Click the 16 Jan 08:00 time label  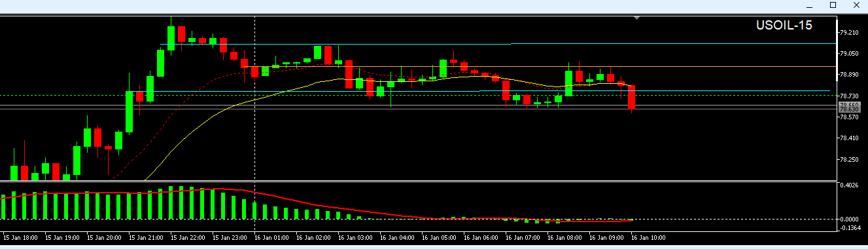(564, 238)
